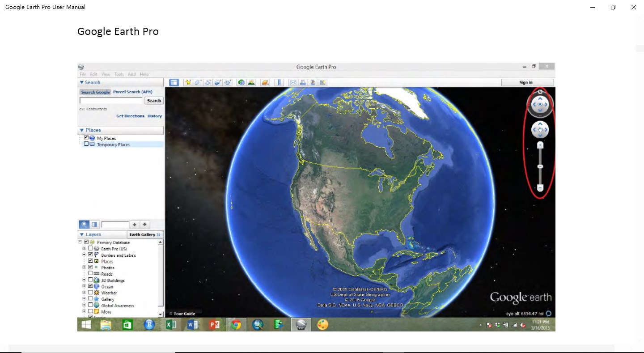The width and height of the screenshot is (644, 353).
Task: Click the Search button
Action: pyautogui.click(x=154, y=101)
